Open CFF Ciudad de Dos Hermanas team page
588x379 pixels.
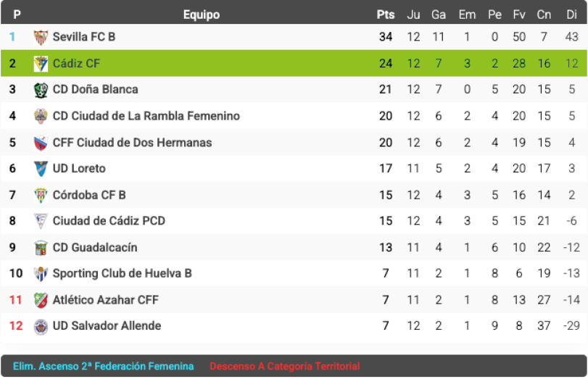click(132, 143)
